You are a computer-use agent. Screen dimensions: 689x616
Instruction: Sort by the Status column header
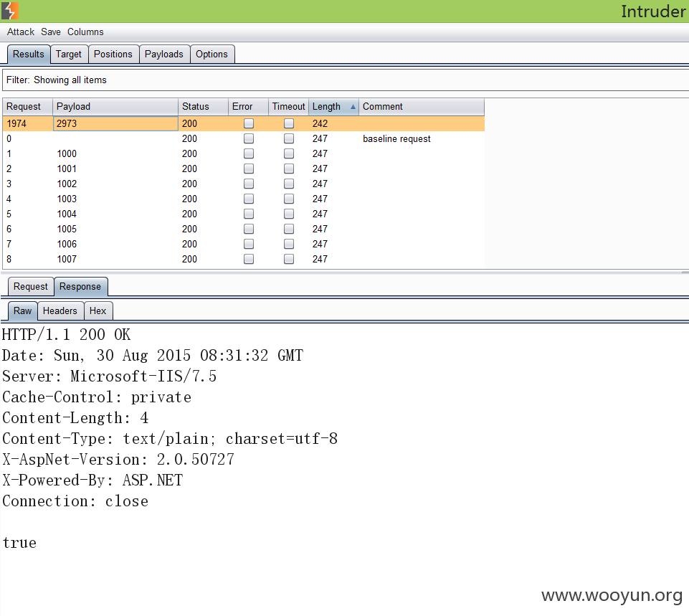203,107
